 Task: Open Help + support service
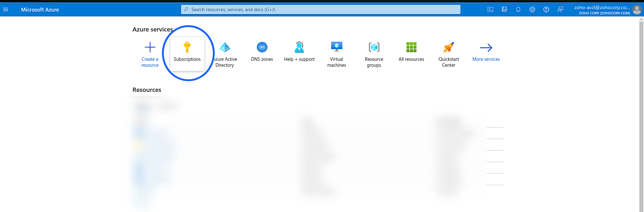point(299,47)
